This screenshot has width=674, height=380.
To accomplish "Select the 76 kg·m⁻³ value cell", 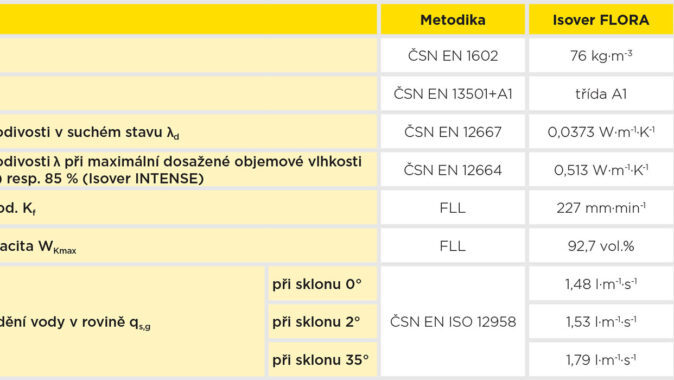I will point(601,55).
